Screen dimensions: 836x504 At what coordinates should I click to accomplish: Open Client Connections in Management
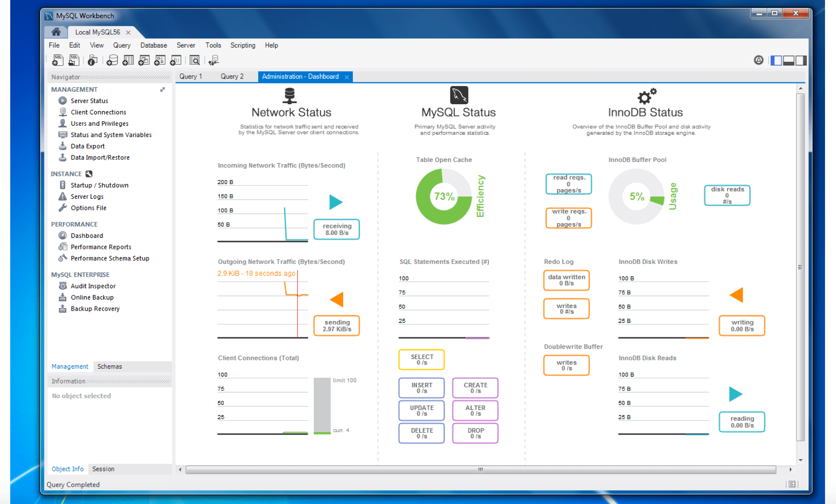[x=98, y=112]
